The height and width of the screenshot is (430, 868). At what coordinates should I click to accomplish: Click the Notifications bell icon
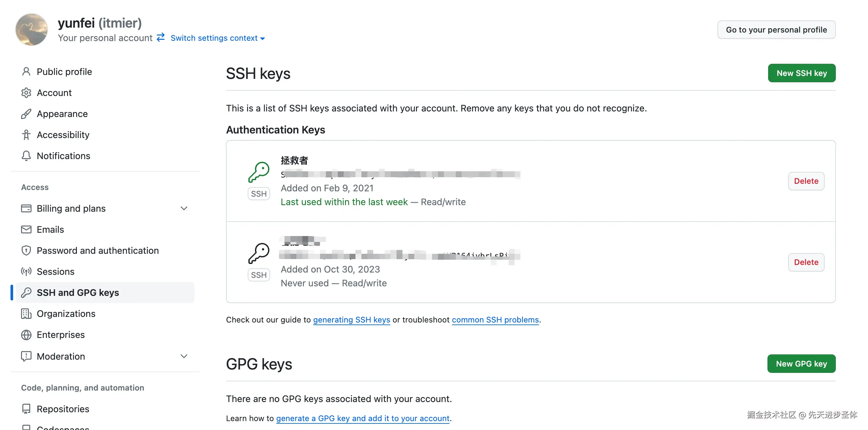click(x=26, y=156)
